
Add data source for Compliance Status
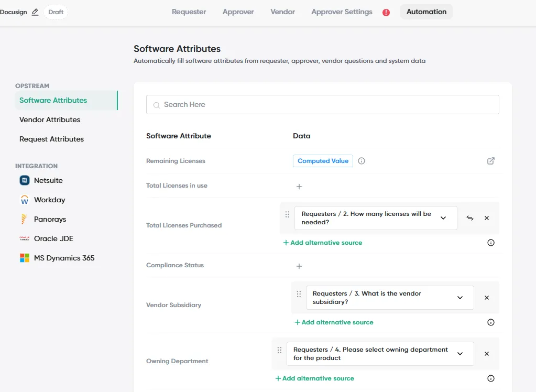tap(299, 266)
